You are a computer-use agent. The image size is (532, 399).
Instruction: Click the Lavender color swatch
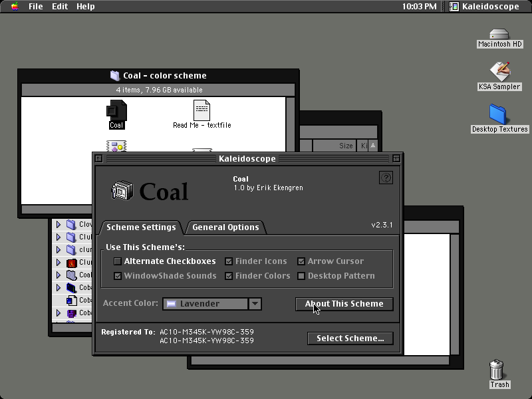coord(172,304)
